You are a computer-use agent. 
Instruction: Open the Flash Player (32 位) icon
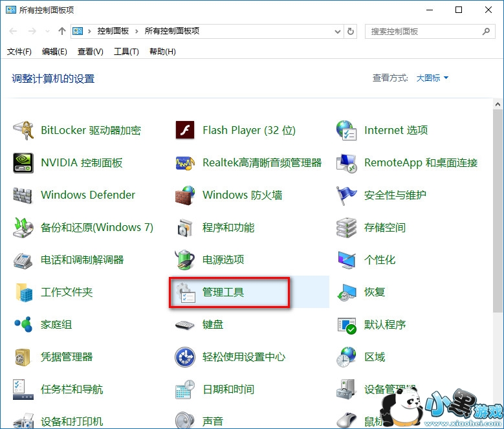click(x=185, y=130)
